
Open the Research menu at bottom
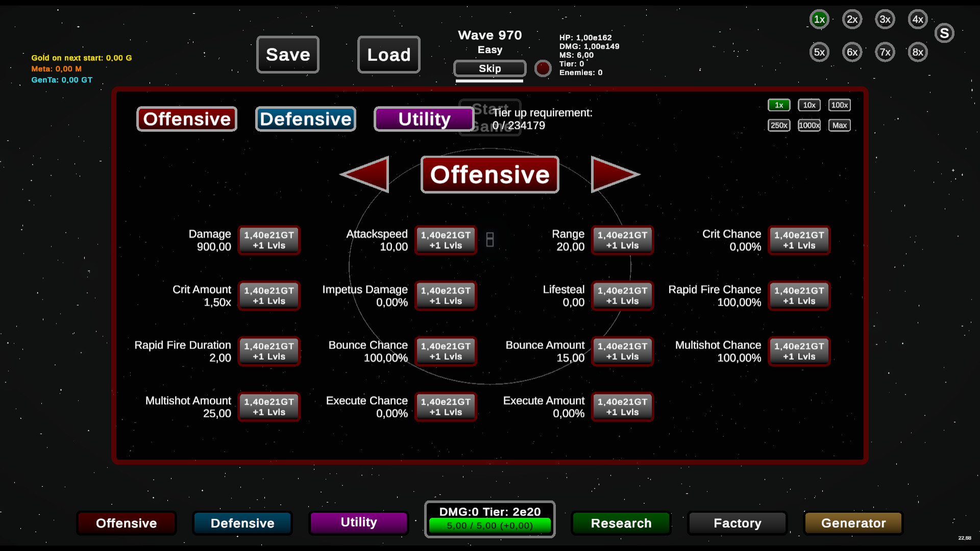pos(621,523)
